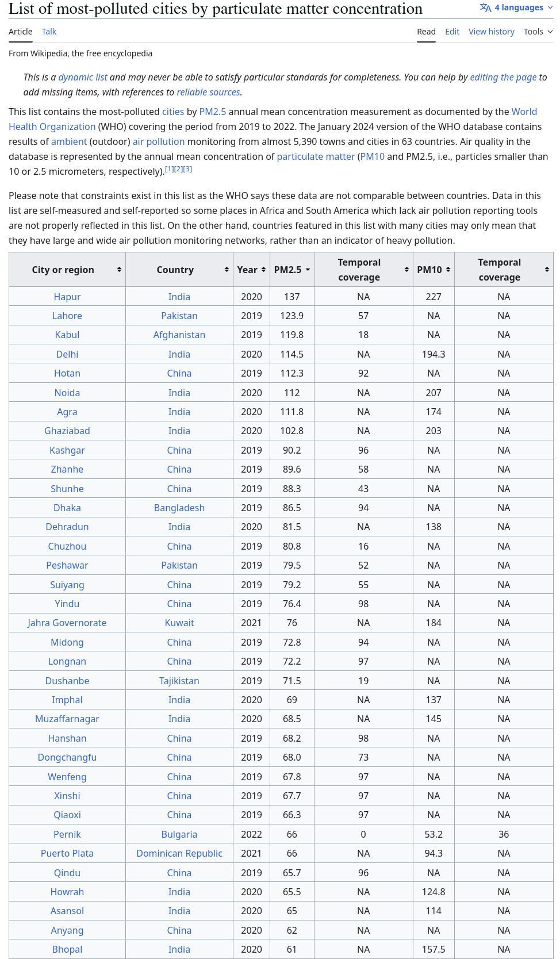The width and height of the screenshot is (560, 959).
Task: Toggle PM2.5 column sort arrow
Action: [x=308, y=270]
